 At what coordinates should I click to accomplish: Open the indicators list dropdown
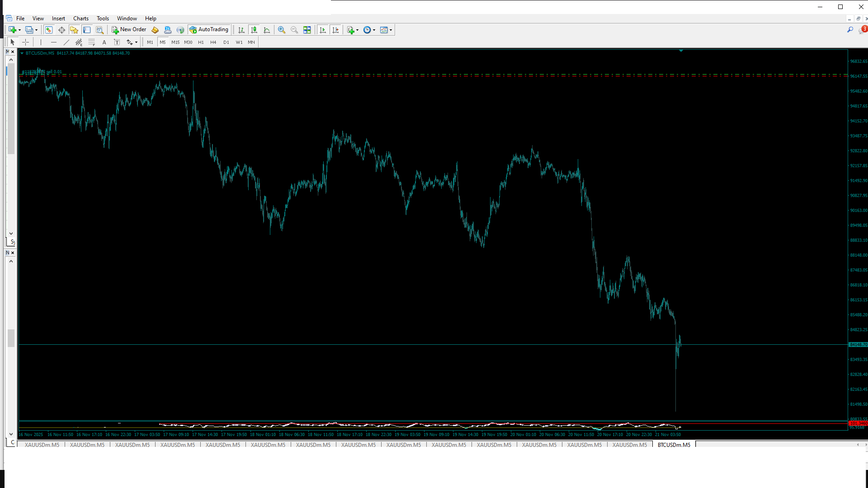[353, 30]
